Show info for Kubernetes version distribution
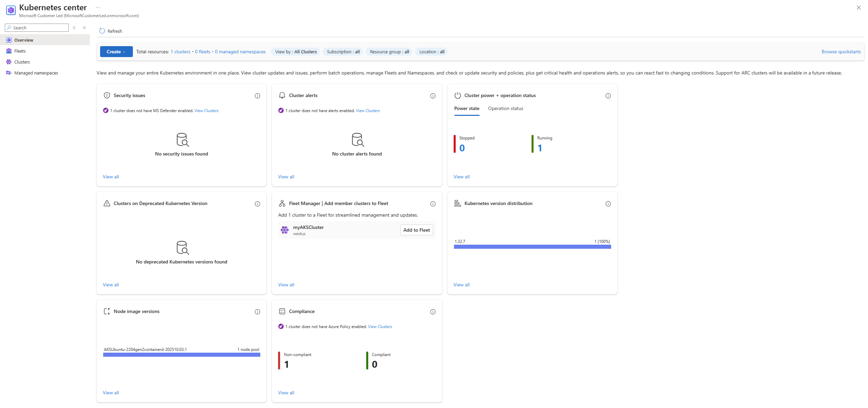Image resolution: width=868 pixels, height=408 pixels. (x=608, y=204)
